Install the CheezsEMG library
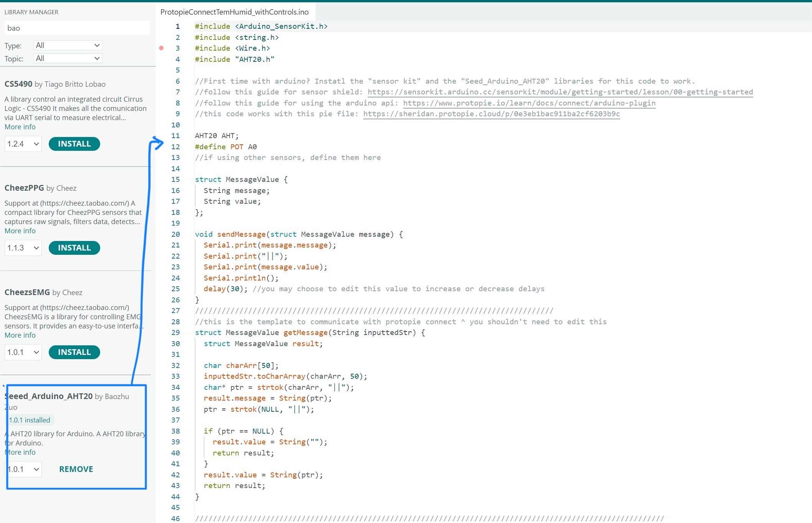812x523 pixels. coord(74,352)
